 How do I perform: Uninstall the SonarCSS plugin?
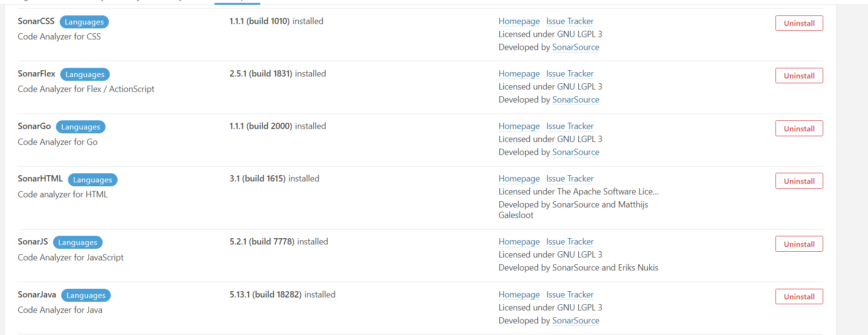[799, 23]
